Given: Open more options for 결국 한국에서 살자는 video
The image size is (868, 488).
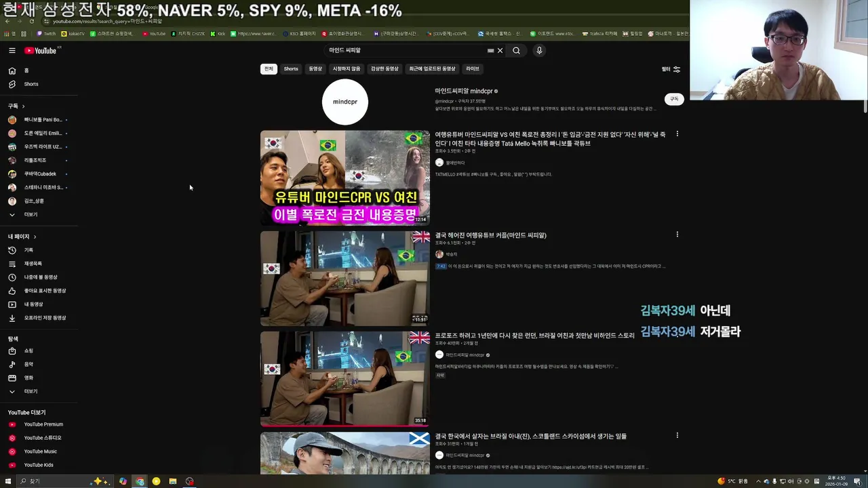Looking at the screenshot, I should (x=677, y=435).
